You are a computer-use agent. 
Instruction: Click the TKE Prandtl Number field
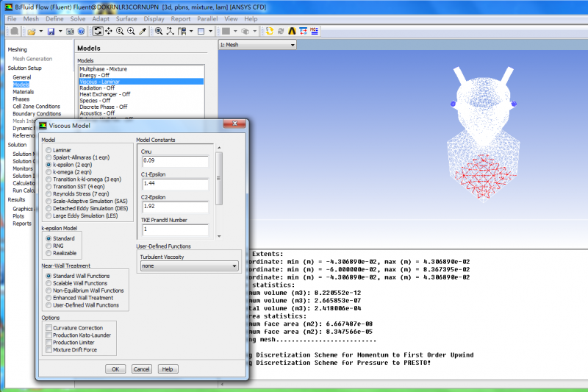click(175, 229)
